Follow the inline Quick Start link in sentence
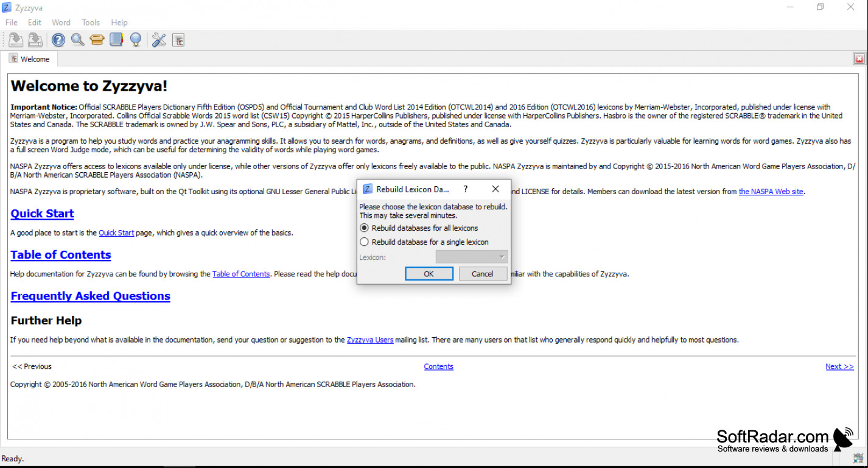This screenshot has height=468, width=868. pyautogui.click(x=116, y=232)
